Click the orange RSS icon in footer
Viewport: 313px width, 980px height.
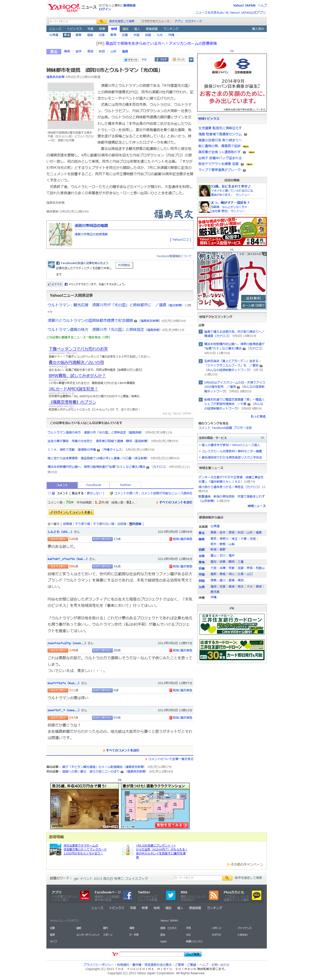(214, 895)
